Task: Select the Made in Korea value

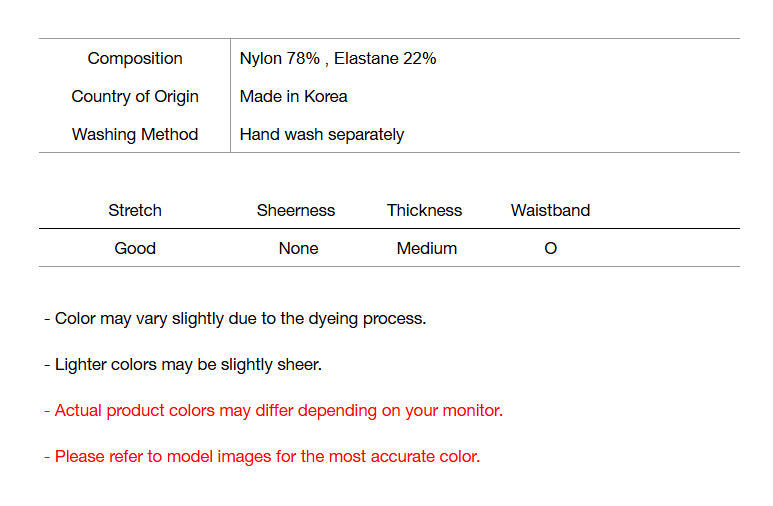Action: (294, 96)
